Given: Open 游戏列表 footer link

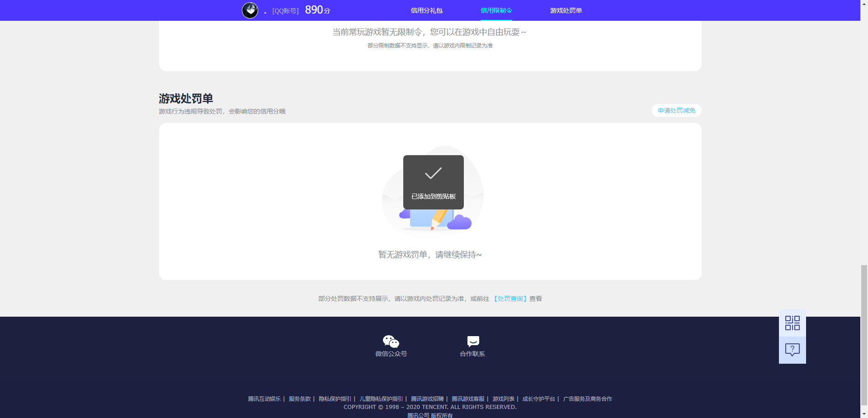Looking at the screenshot, I should pos(503,399).
